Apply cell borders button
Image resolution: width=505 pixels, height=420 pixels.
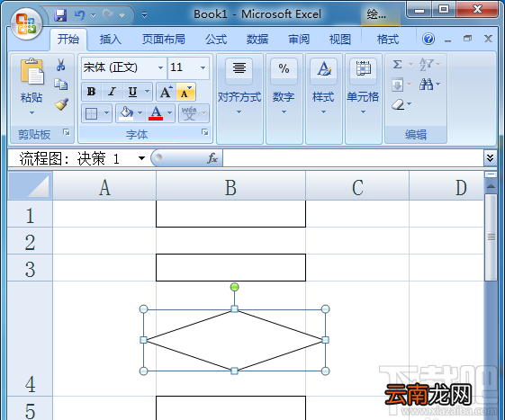92,113
